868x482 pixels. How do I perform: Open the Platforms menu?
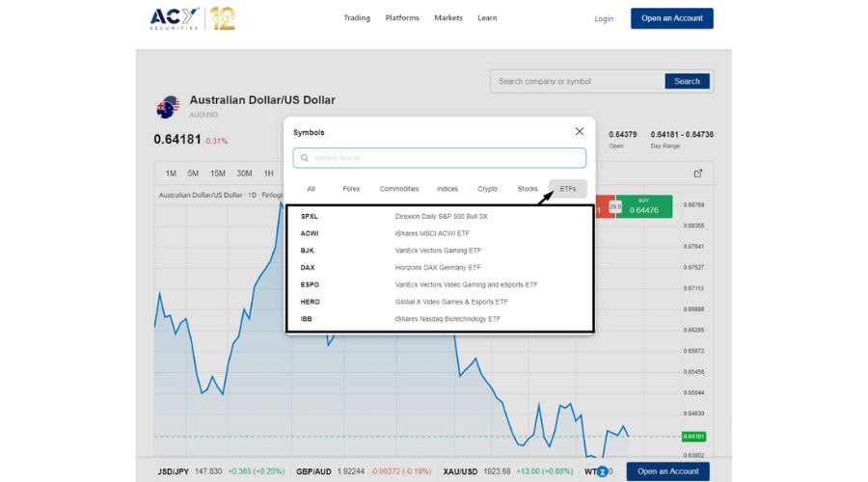[x=402, y=18]
